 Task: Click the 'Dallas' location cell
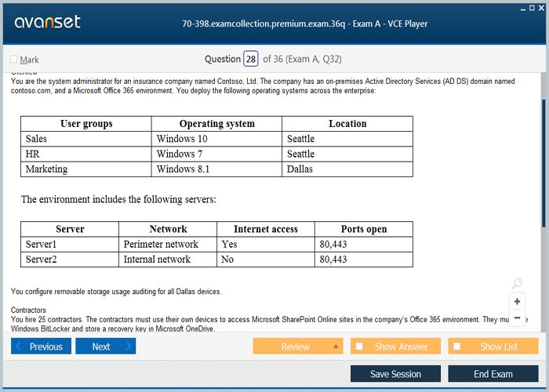pyautogui.click(x=347, y=169)
